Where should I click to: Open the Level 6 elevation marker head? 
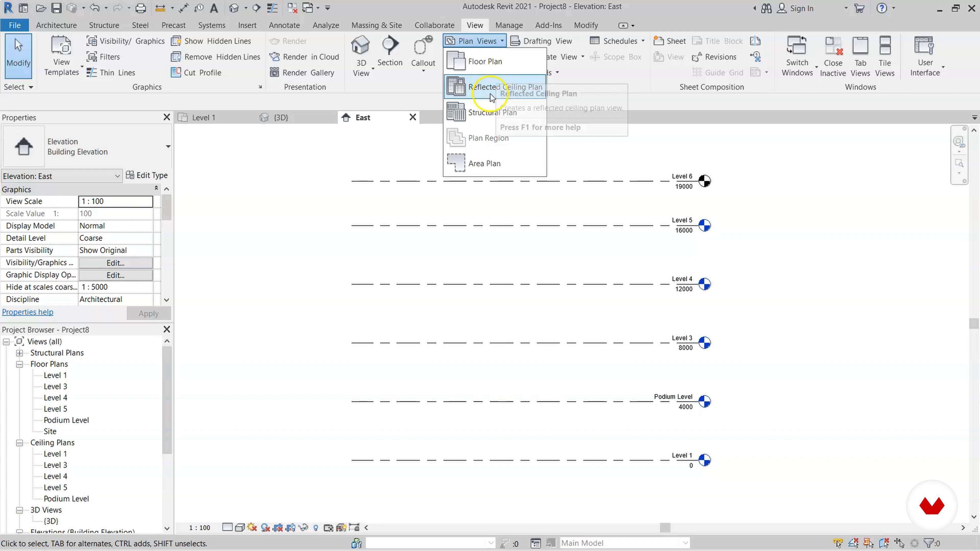click(x=705, y=181)
